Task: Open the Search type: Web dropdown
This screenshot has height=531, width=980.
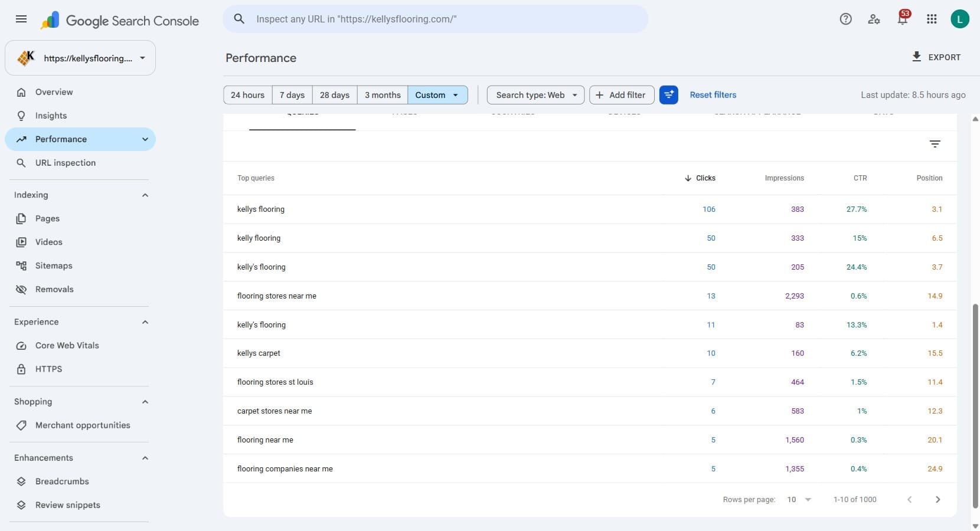Action: point(535,95)
